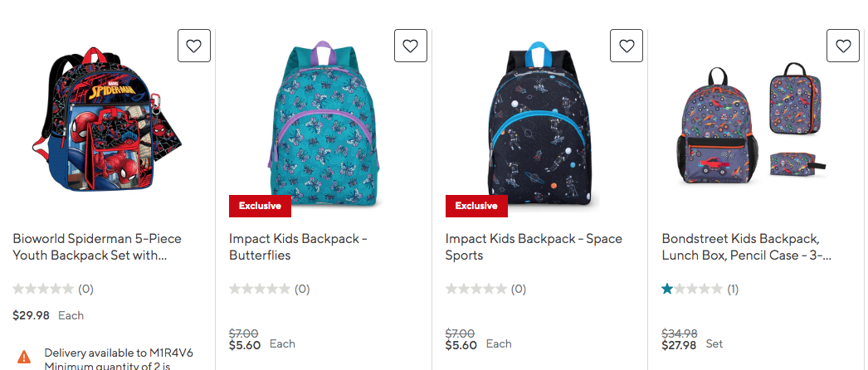
Task: Favorite the Spiderman backpack set with heart icon
Action: tap(194, 46)
